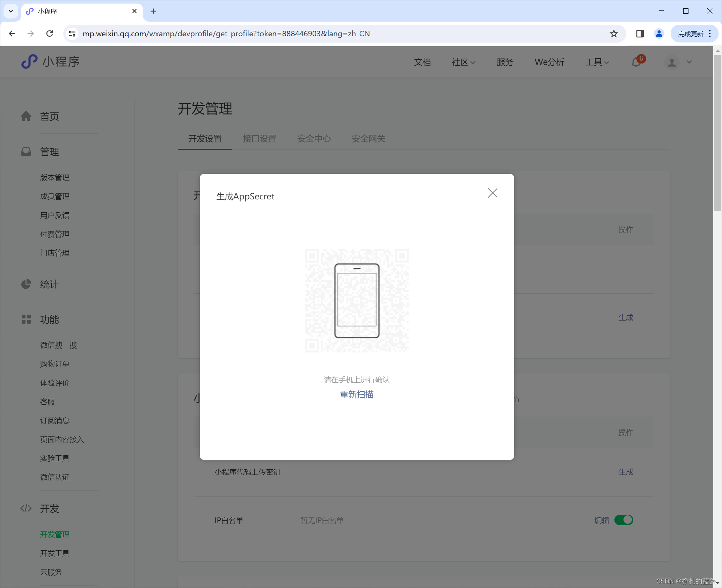This screenshot has height=588, width=722.
Task: Click the notification bell icon
Action: point(636,62)
